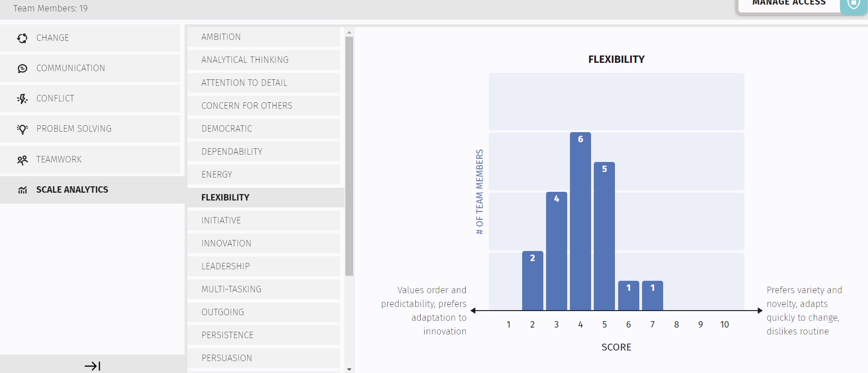Click the Teamwork people icon
This screenshot has height=373, width=868.
click(22, 160)
